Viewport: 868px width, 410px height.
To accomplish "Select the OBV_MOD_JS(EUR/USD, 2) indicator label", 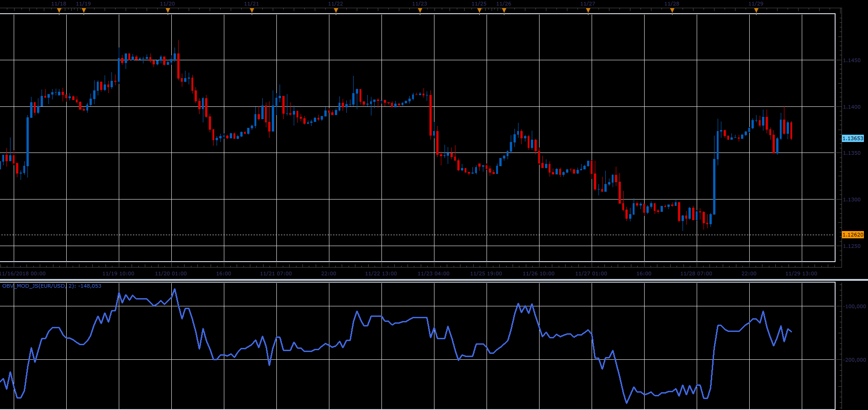I will click(x=52, y=286).
